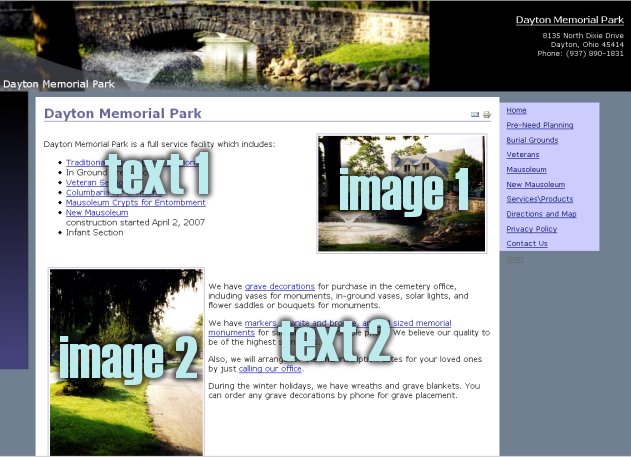The width and height of the screenshot is (631, 457).
Task: Click the 'Dayton, Ohio 45414' line
Action: [x=587, y=44]
